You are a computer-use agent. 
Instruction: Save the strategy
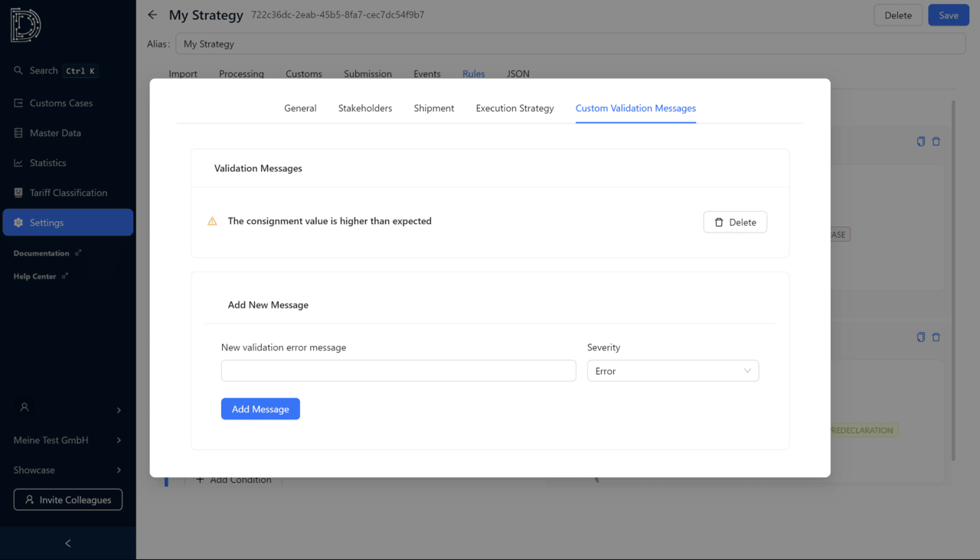coord(949,15)
